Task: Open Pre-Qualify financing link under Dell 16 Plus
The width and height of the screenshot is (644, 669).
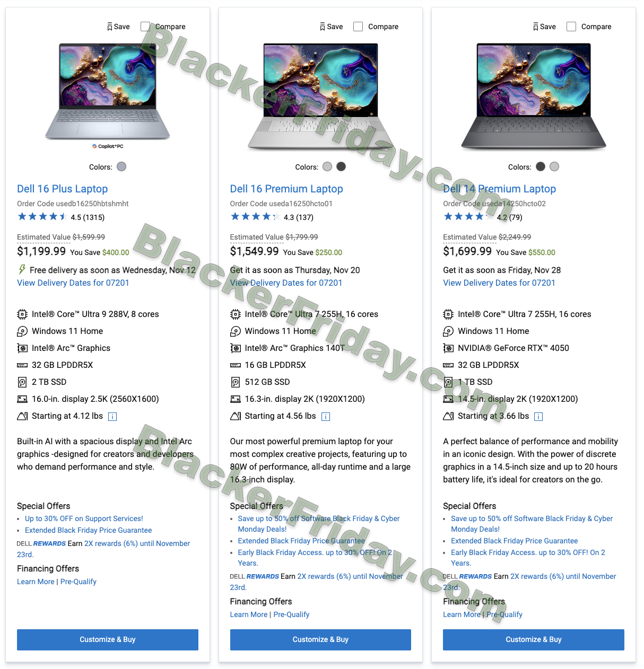Action: pyautogui.click(x=79, y=582)
